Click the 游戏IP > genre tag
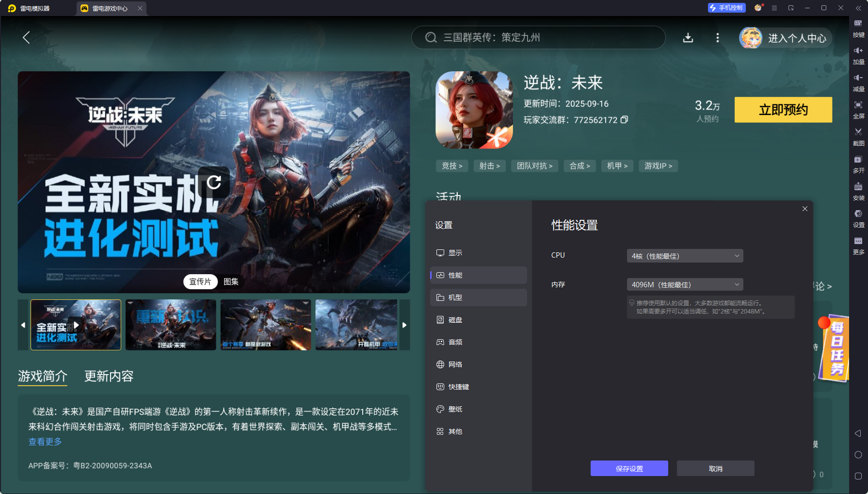Viewport: 868px width, 494px height. pos(659,166)
